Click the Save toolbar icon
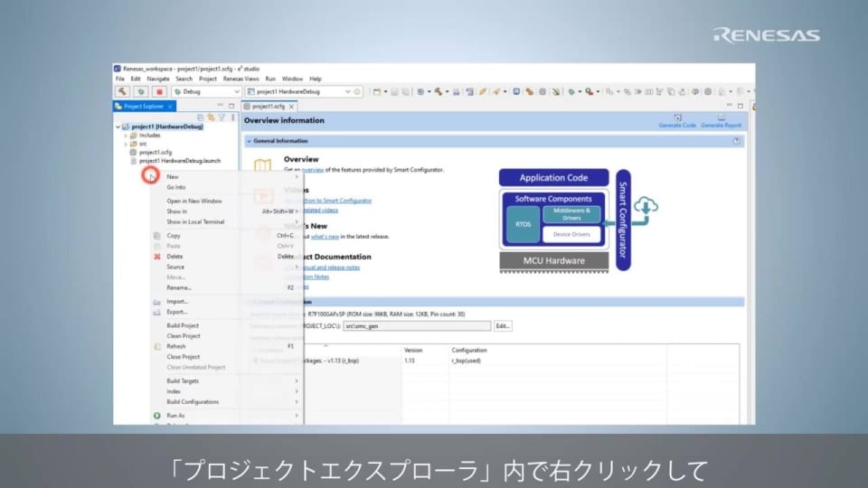The height and width of the screenshot is (488, 868). [x=395, y=92]
